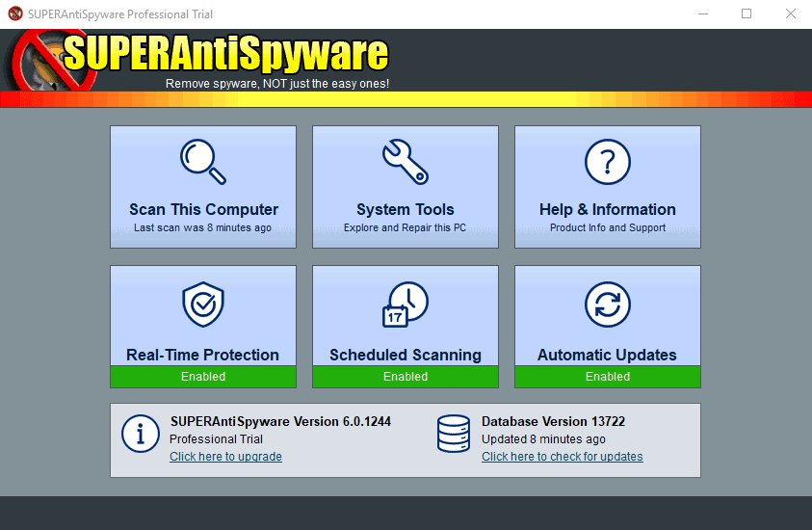Follow Click here to check for updates link

(563, 457)
